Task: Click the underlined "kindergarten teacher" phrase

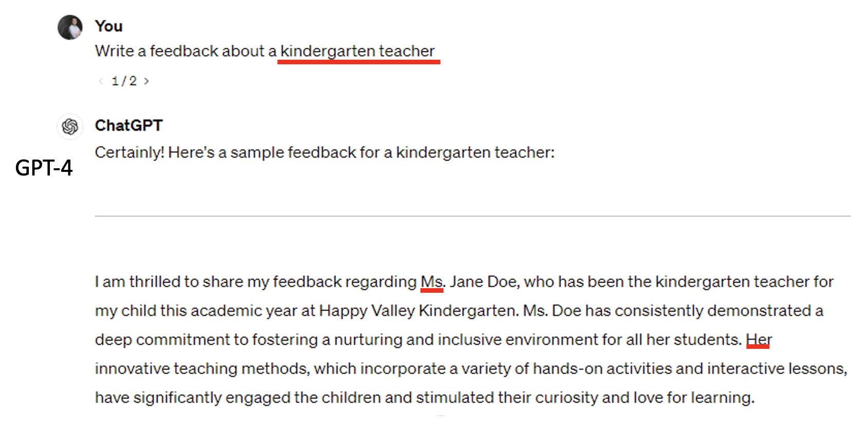Action: [357, 51]
